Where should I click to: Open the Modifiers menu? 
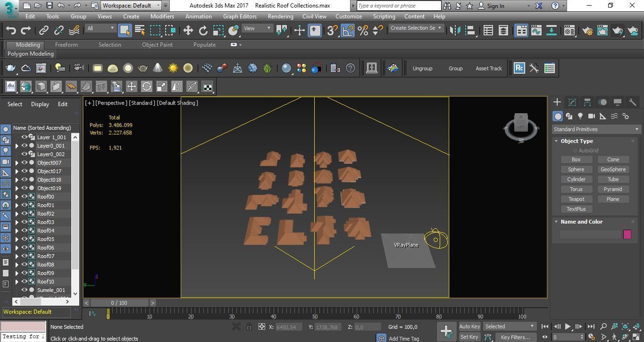pyautogui.click(x=162, y=16)
